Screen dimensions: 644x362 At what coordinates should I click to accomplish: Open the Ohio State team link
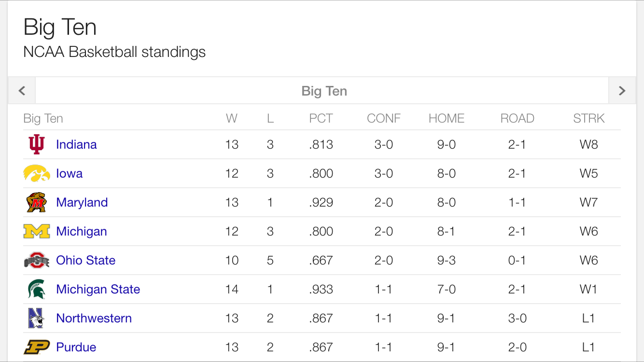click(x=85, y=260)
